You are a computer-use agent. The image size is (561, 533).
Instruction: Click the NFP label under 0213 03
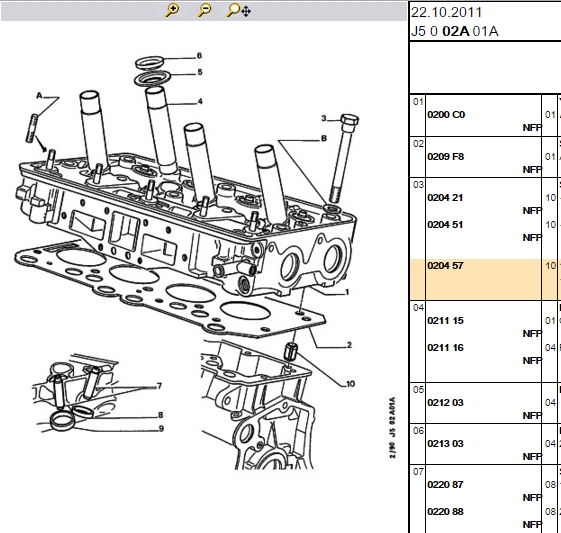[532, 457]
